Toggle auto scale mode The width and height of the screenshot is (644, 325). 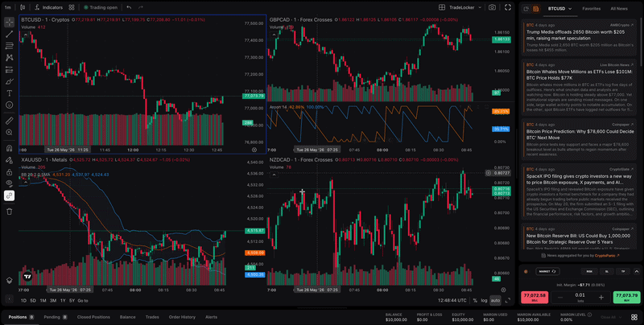click(x=495, y=301)
